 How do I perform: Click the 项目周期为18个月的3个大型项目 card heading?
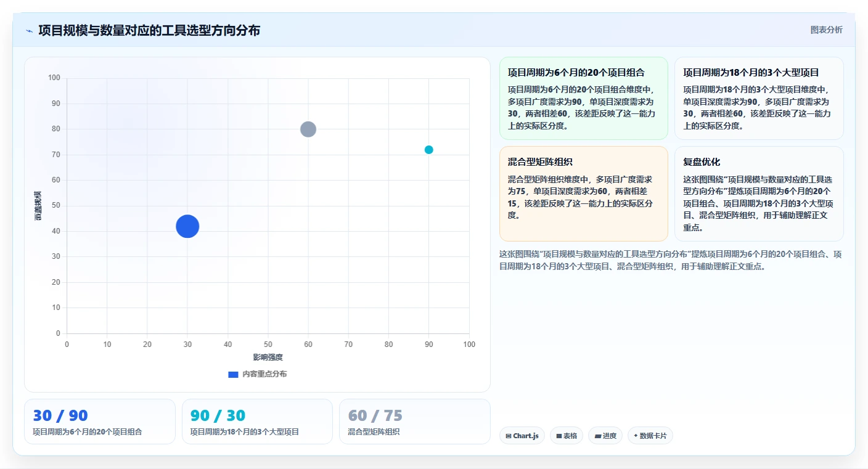[751, 73]
